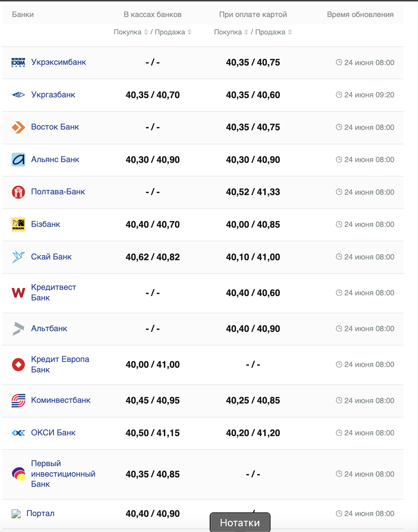
Task: Click the red Полтава-Банк logo
Action: click(x=18, y=192)
